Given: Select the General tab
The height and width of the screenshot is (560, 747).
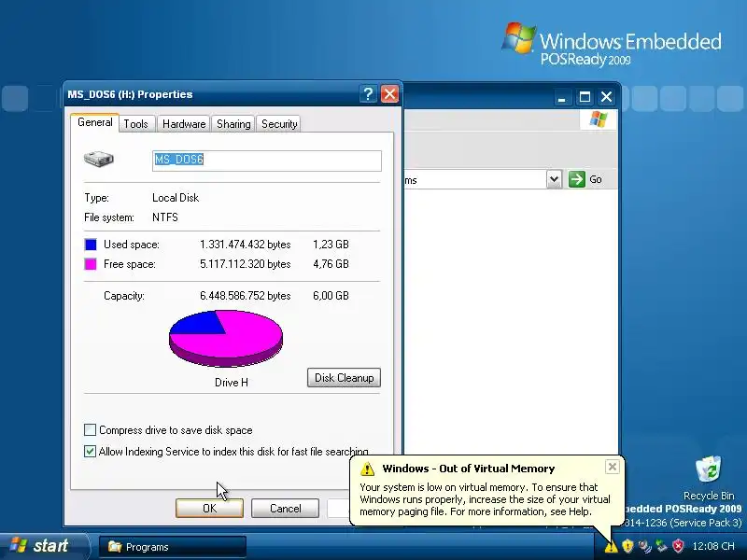Looking at the screenshot, I should pos(95,122).
